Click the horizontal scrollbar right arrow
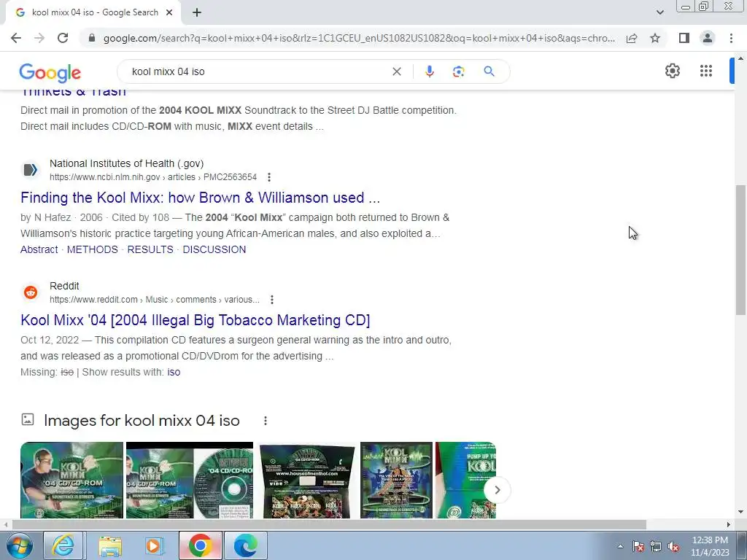 click(729, 524)
